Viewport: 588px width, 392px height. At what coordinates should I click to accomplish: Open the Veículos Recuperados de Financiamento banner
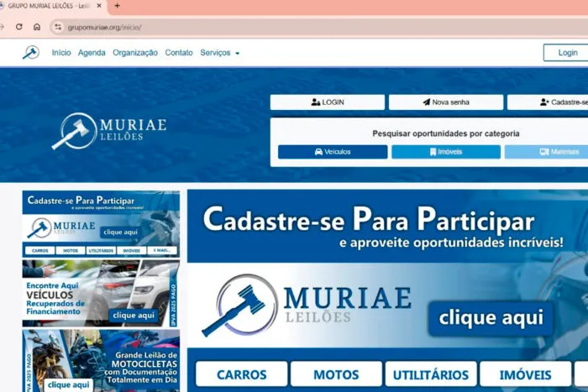tap(101, 293)
